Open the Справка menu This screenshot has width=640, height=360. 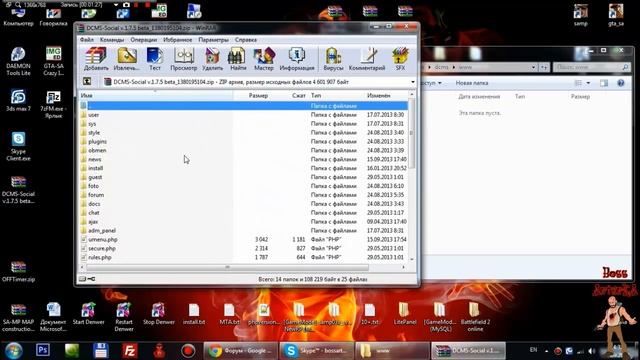[x=246, y=40]
